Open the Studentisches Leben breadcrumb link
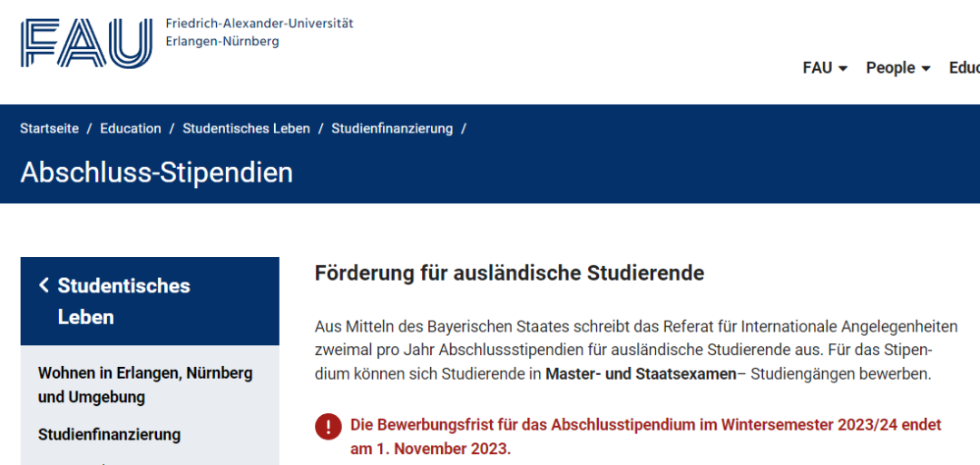The width and height of the screenshot is (980, 465). (246, 129)
